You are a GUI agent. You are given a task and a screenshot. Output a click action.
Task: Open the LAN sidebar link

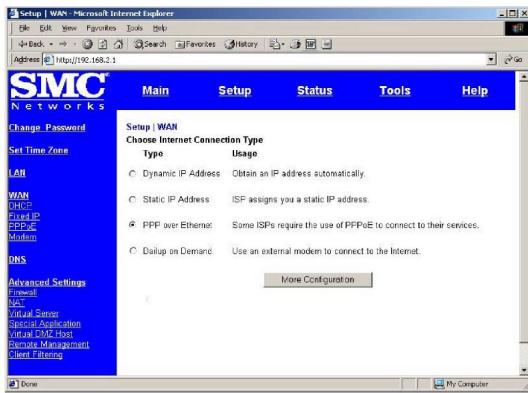coord(17,173)
